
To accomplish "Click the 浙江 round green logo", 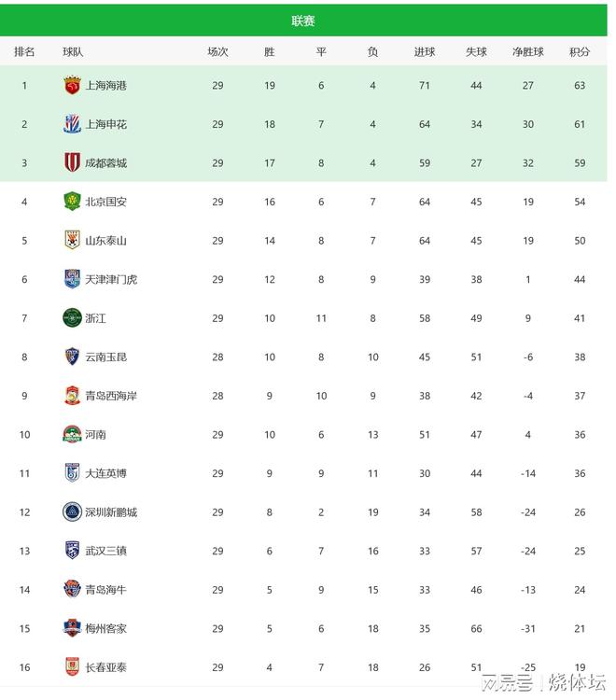I will pos(72,317).
